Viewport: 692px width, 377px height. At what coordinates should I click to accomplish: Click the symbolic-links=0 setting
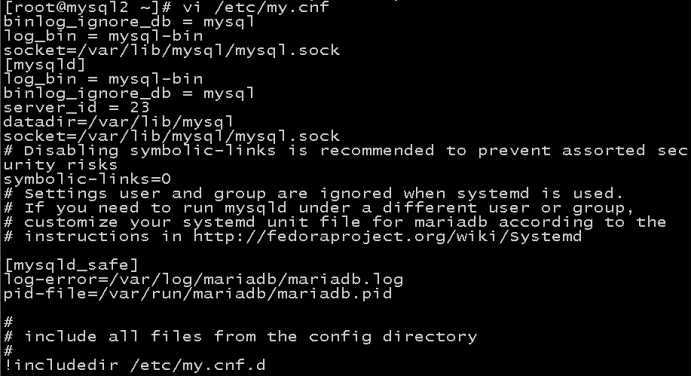tap(87, 179)
